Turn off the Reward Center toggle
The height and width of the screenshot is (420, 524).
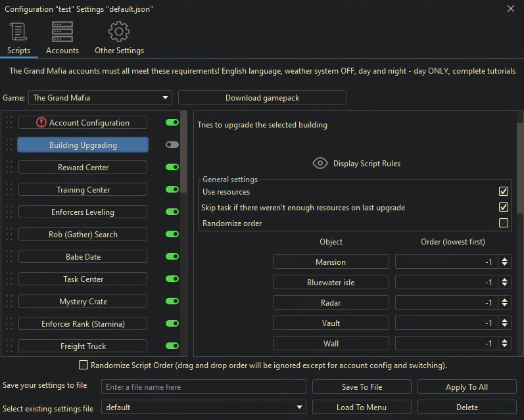[172, 167]
